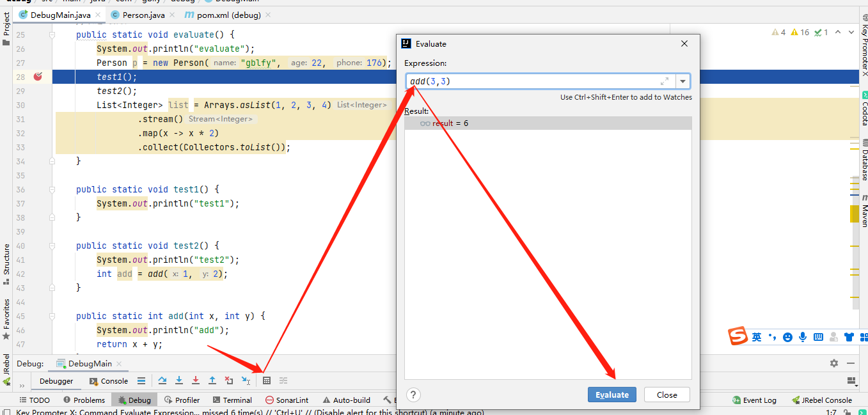Viewport: 868px width, 415px height.
Task: Select the result = 6 row
Action: coord(548,123)
